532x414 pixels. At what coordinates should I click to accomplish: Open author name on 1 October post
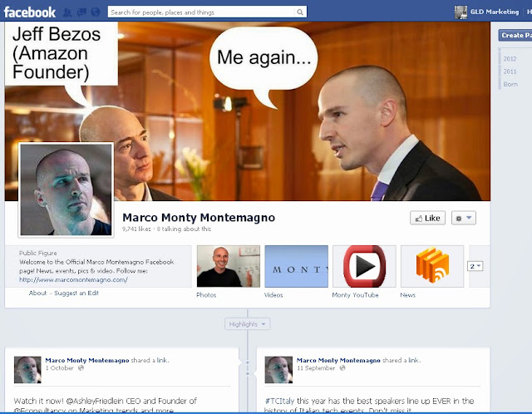coord(87,360)
